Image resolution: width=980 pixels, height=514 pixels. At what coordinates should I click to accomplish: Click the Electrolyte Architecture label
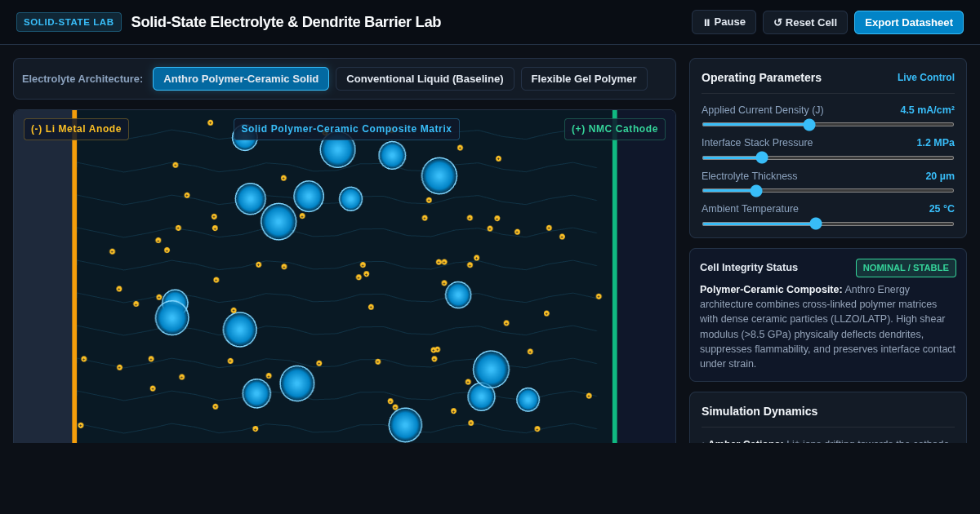tap(82, 79)
